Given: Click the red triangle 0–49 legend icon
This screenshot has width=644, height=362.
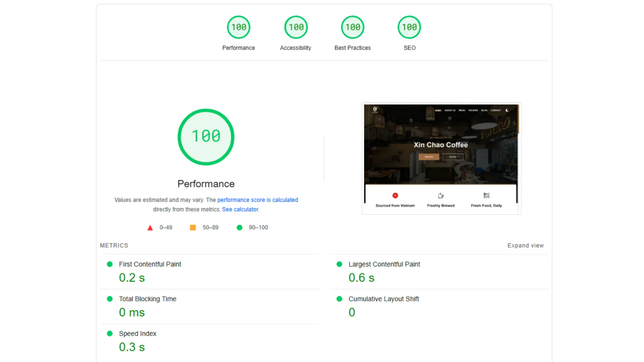Looking at the screenshot, I should tap(150, 228).
